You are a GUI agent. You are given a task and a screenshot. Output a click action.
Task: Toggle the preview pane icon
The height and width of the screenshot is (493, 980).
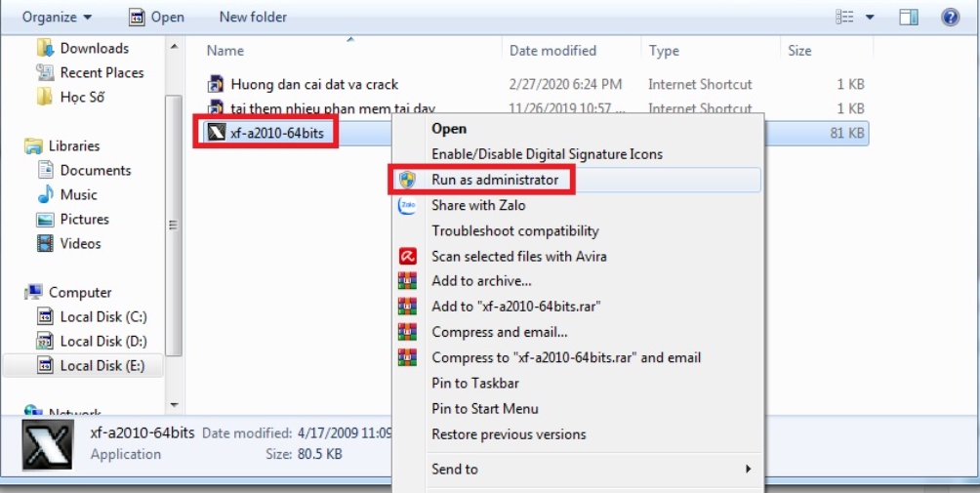coord(909,17)
